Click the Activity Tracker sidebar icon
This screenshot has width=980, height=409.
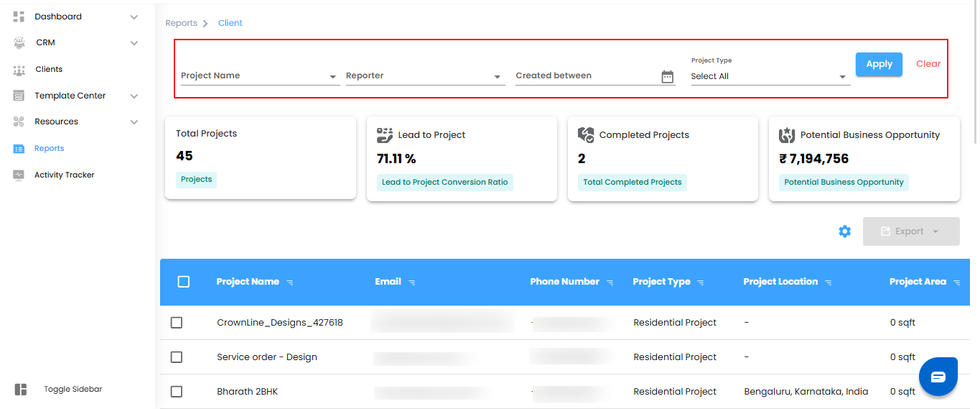pos(19,175)
